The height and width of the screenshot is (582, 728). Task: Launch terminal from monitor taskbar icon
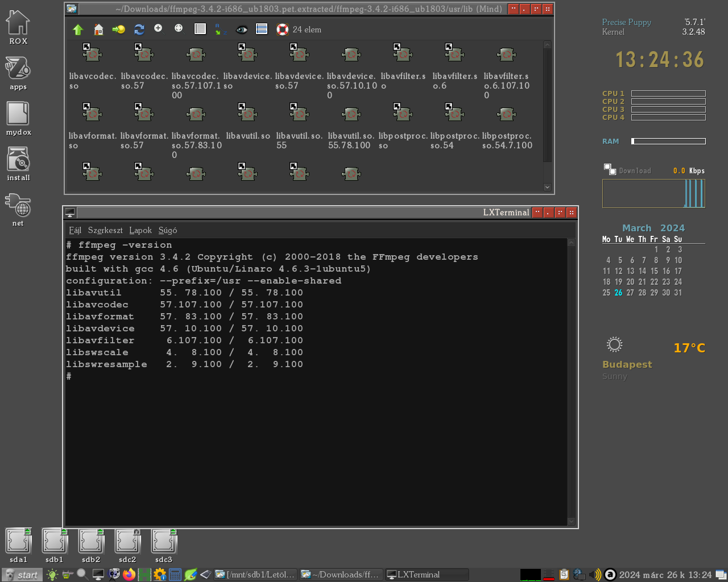point(98,575)
